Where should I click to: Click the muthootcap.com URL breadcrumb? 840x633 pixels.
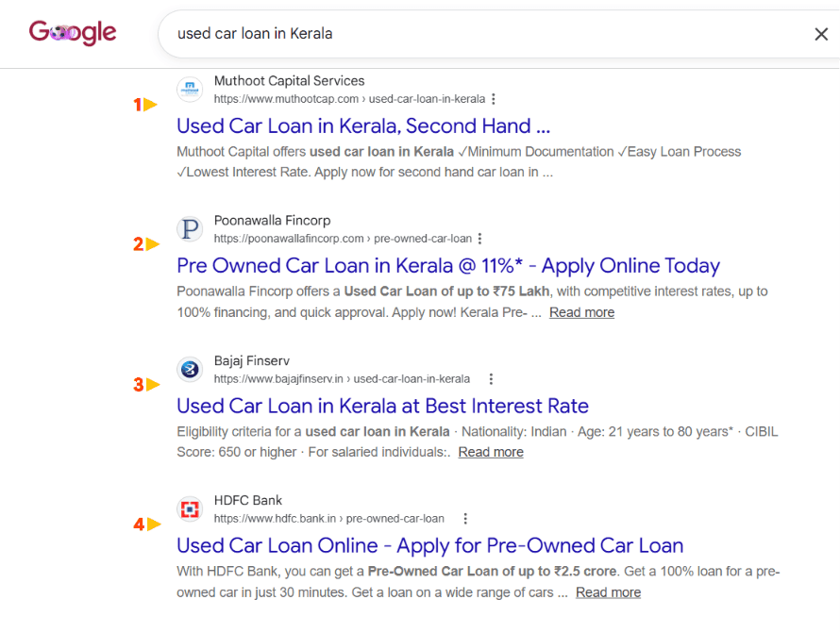[349, 99]
